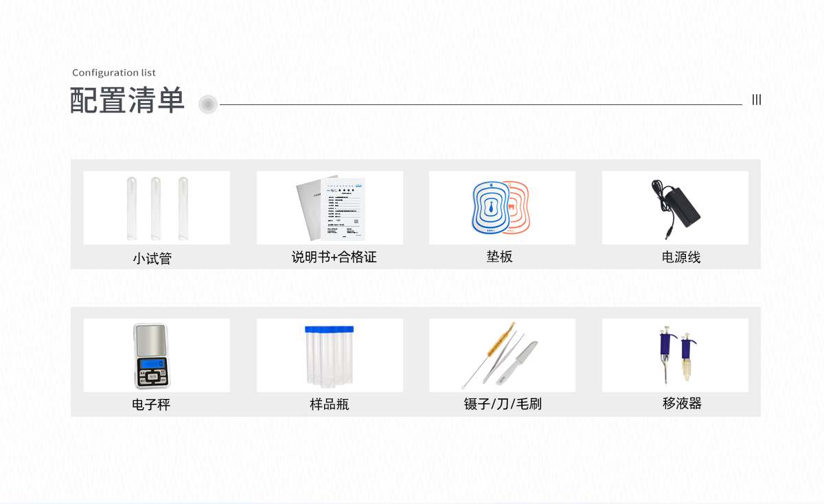Click the Configuration list subtitle
Viewport: 824px width, 504px height.
coord(114,73)
